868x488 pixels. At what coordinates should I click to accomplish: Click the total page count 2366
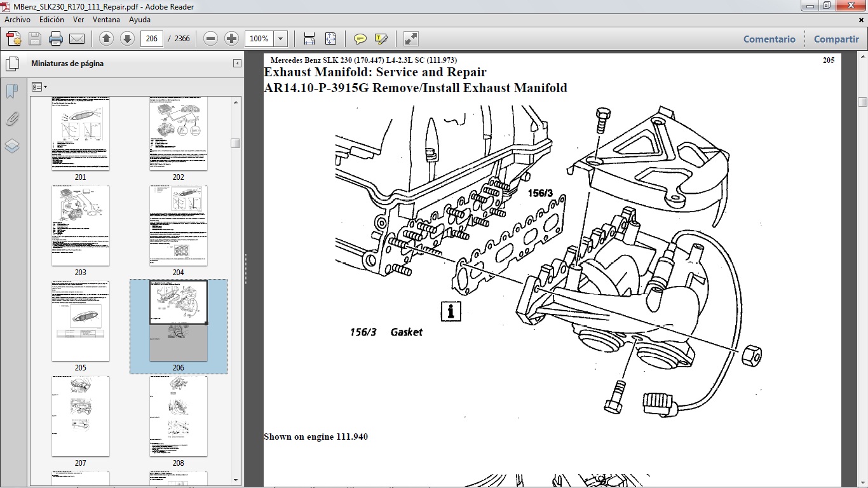(182, 39)
